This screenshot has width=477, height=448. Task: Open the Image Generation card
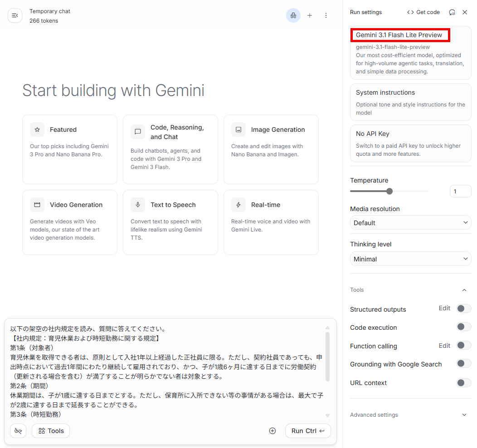click(271, 149)
